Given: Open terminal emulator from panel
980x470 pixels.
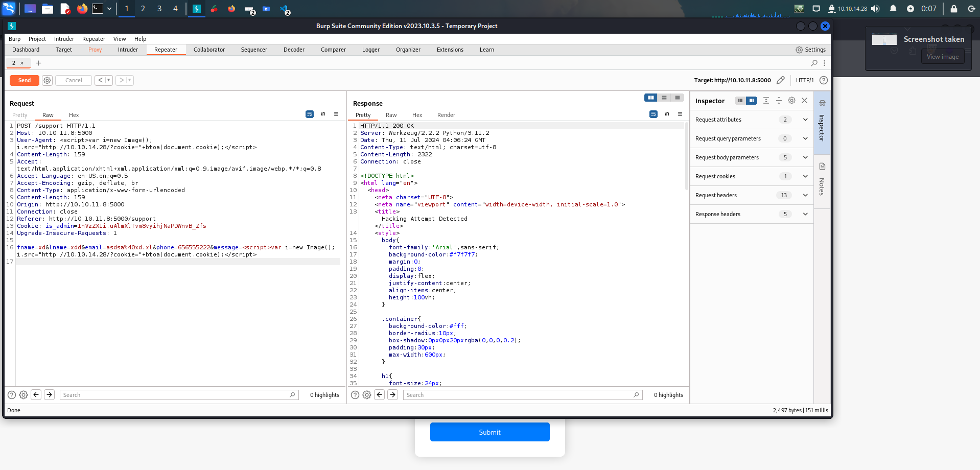Looking at the screenshot, I should pos(98,9).
